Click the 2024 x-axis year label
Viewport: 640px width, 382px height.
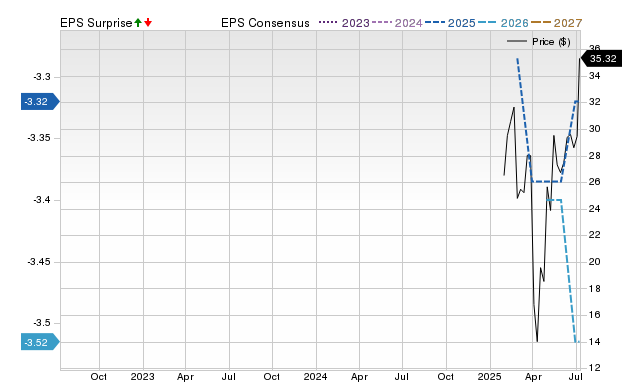tap(315, 376)
